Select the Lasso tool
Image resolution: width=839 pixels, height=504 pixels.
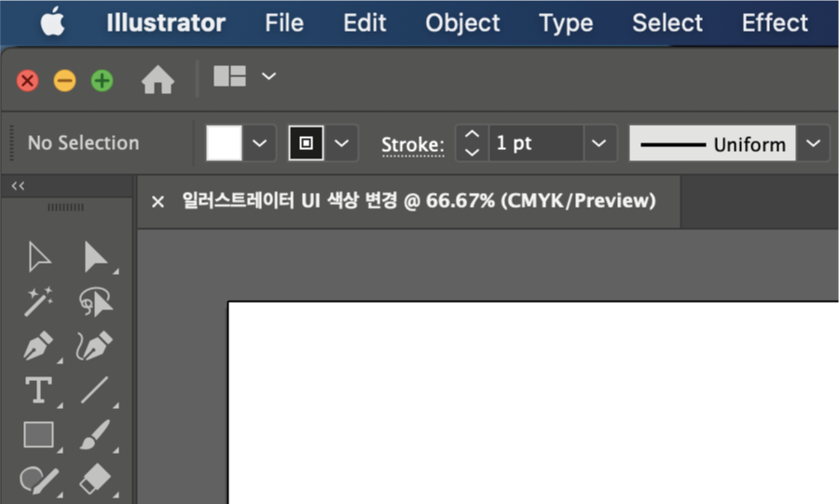click(96, 302)
